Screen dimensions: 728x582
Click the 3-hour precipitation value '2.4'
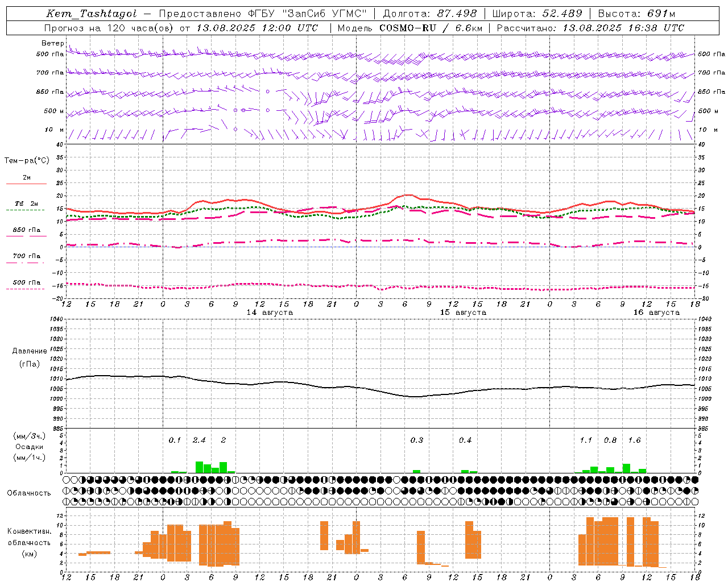click(199, 440)
